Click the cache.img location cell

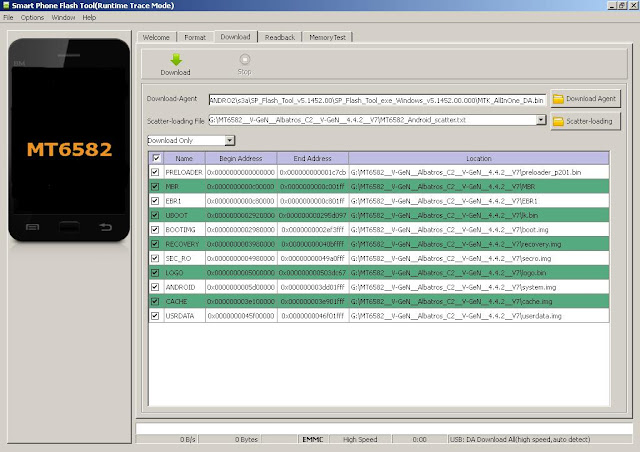pos(479,301)
